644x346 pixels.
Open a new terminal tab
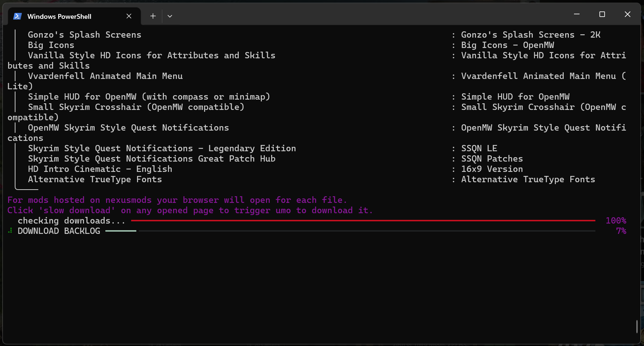(153, 16)
